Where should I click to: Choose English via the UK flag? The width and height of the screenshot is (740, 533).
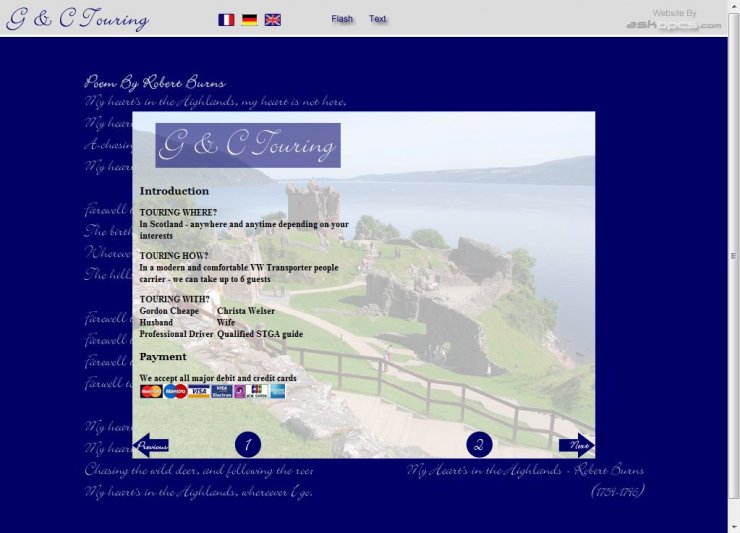[x=272, y=19]
